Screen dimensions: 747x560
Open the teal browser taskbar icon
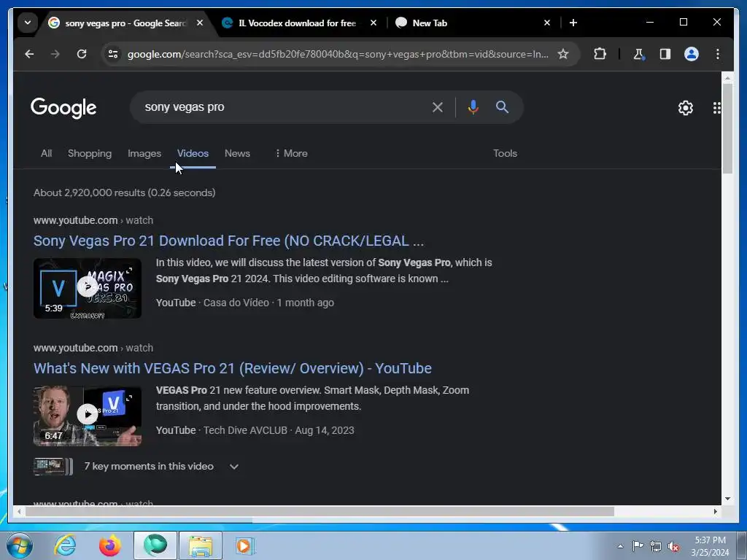pos(155,545)
